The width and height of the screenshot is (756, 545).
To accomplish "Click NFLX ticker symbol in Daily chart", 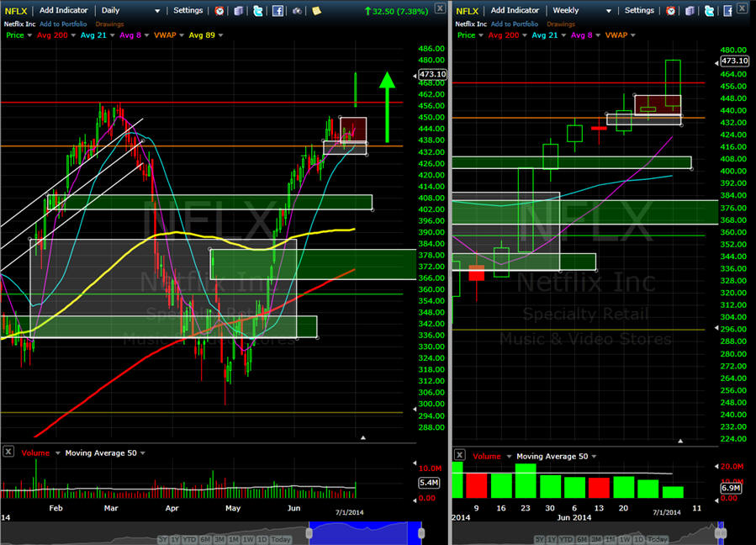I will (16, 11).
